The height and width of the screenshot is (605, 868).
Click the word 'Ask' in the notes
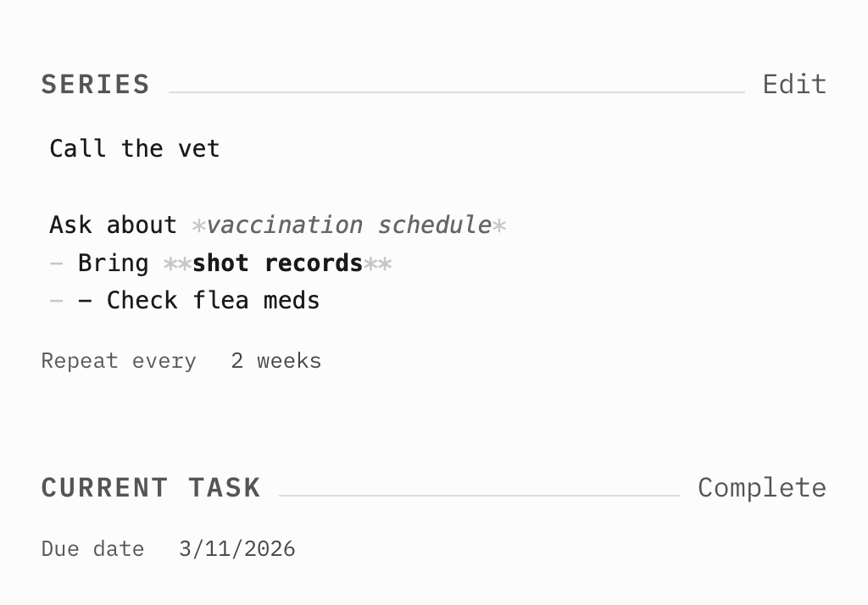pos(70,225)
